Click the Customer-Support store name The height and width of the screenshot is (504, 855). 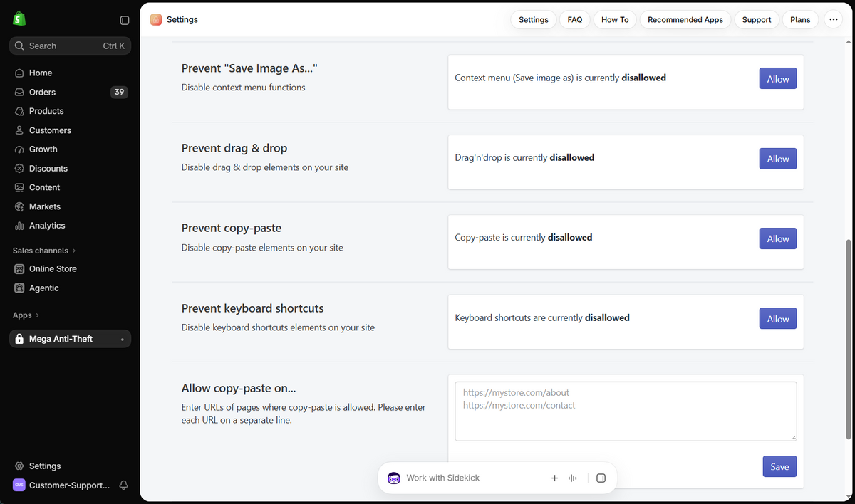(x=69, y=485)
